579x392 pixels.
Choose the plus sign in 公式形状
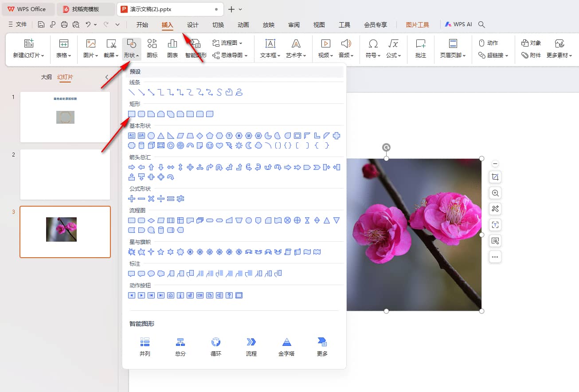pyautogui.click(x=132, y=199)
